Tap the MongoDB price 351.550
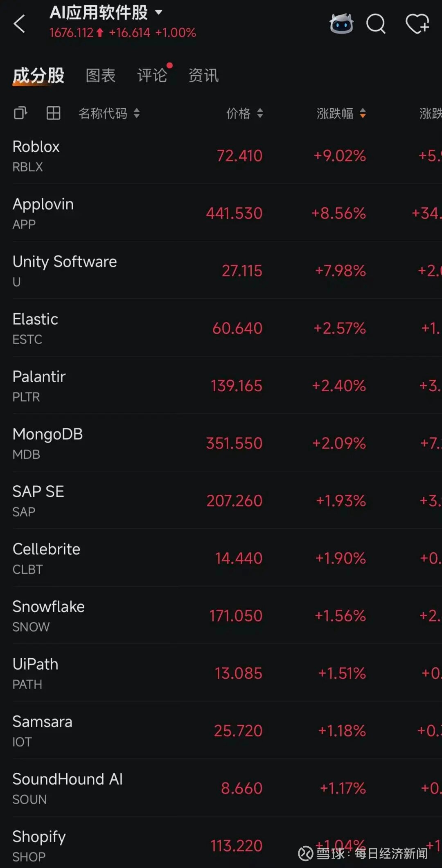 pyautogui.click(x=234, y=443)
